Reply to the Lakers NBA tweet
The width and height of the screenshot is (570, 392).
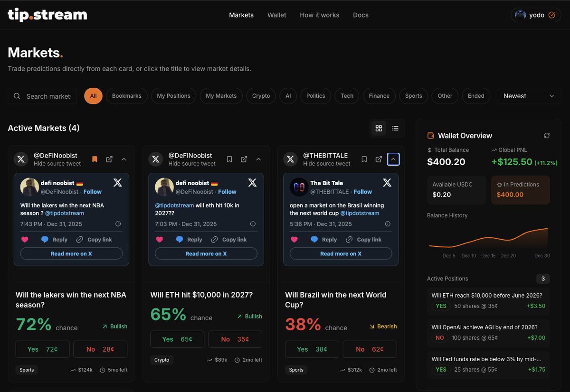tap(54, 240)
